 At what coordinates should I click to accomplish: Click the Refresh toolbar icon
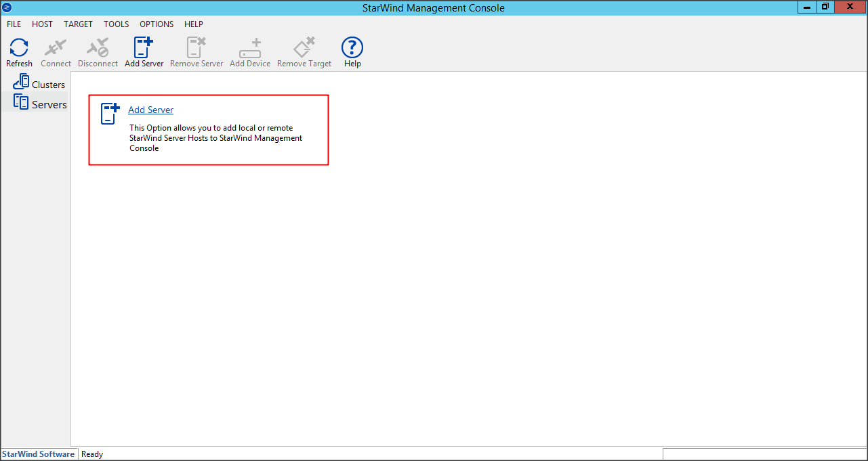[19, 48]
